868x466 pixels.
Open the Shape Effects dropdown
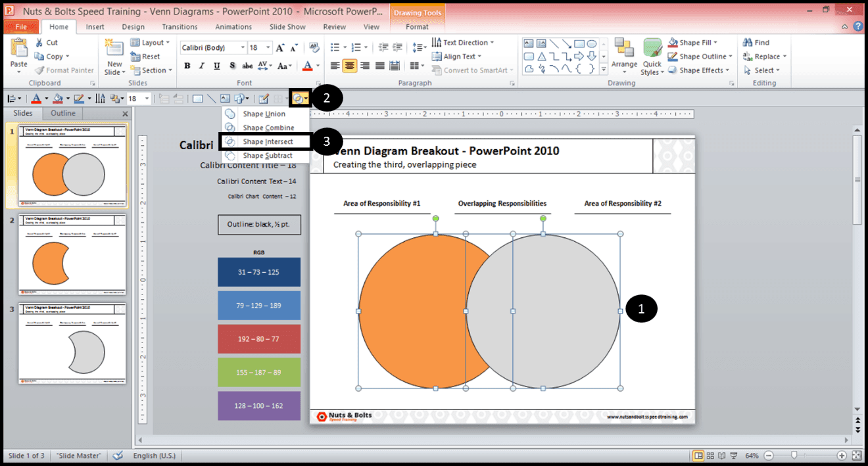(698, 70)
